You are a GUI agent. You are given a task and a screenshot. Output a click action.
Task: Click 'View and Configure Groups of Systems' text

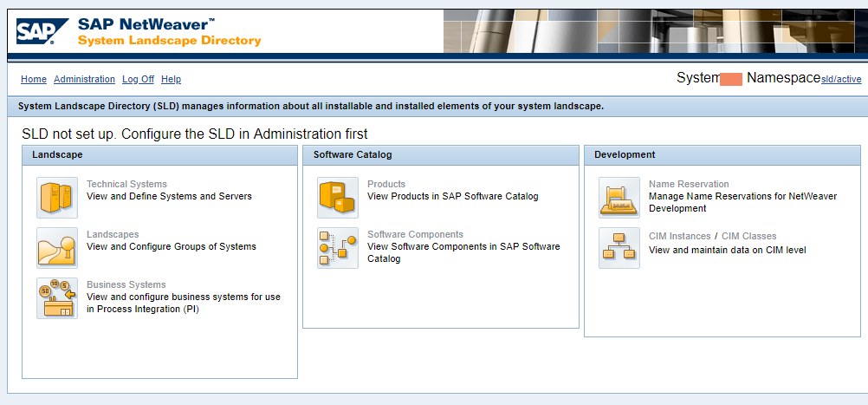tap(172, 246)
